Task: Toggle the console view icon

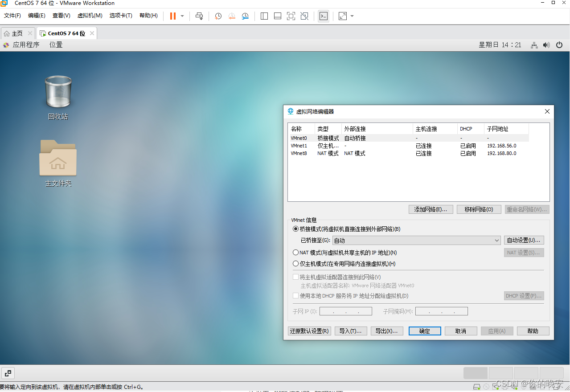Action: pos(324,16)
